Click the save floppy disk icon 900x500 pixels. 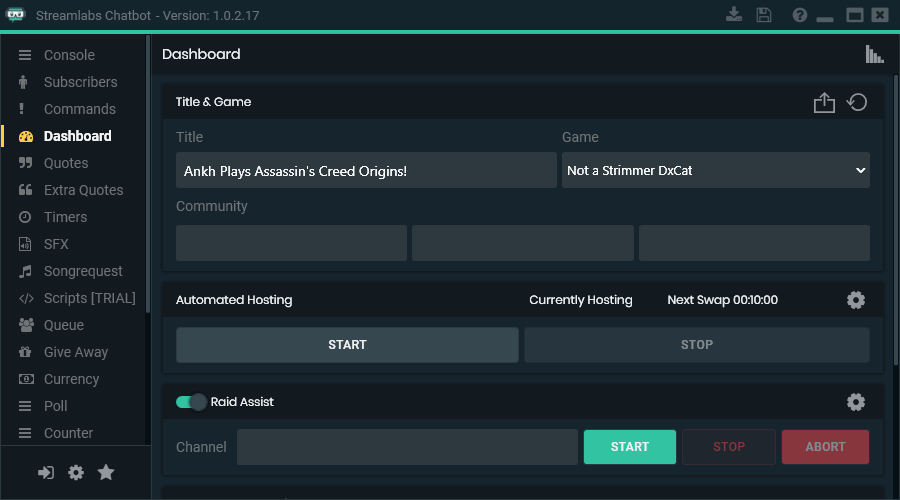(x=764, y=15)
